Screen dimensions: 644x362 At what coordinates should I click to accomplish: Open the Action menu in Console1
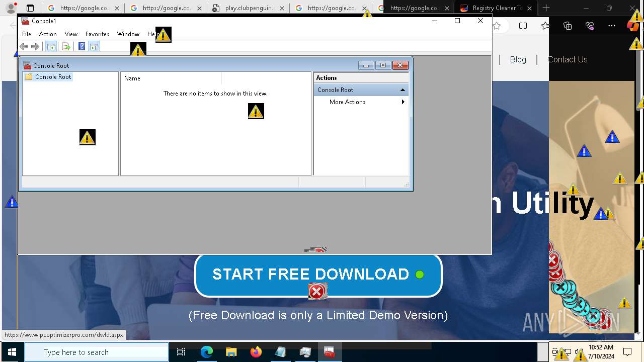pos(48,34)
